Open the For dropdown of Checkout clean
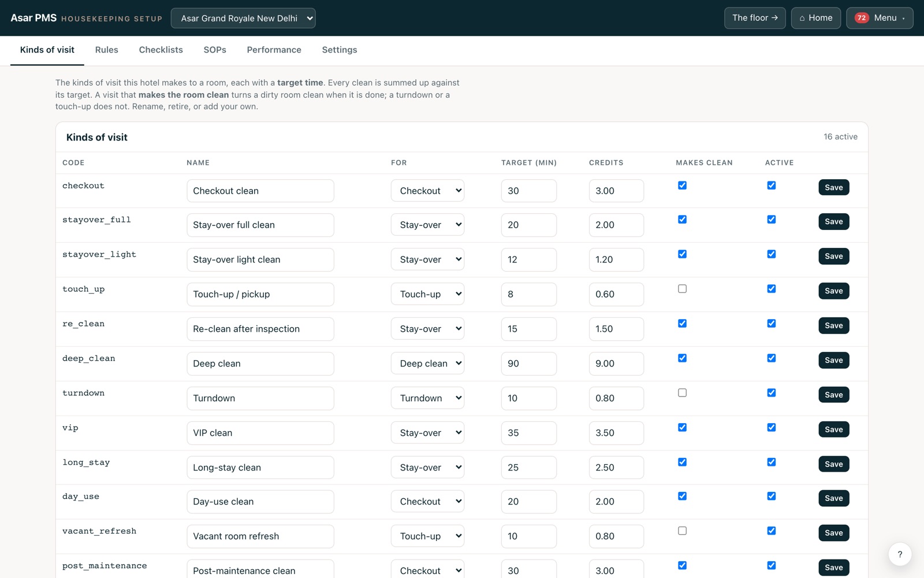The width and height of the screenshot is (924, 578). click(427, 191)
